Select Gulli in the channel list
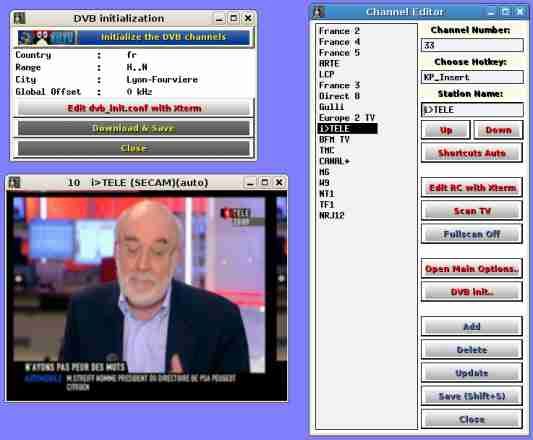Image resolution: width=533 pixels, height=440 pixels. coord(331,107)
